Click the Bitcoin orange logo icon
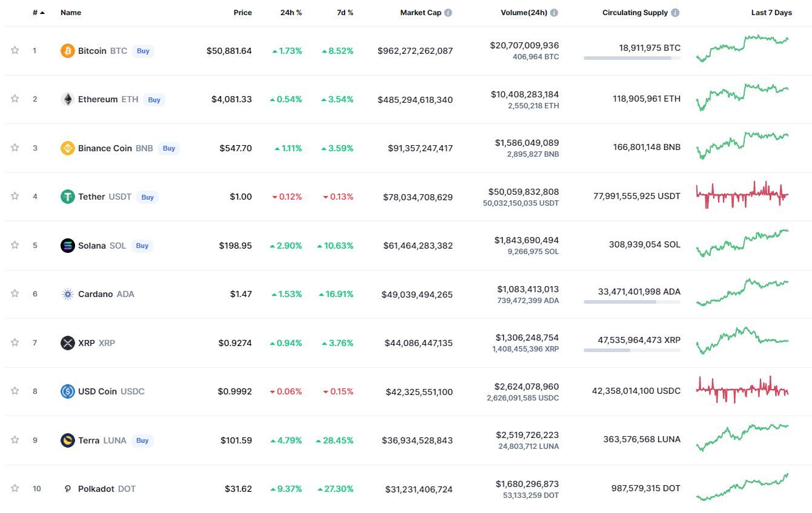 click(x=67, y=51)
